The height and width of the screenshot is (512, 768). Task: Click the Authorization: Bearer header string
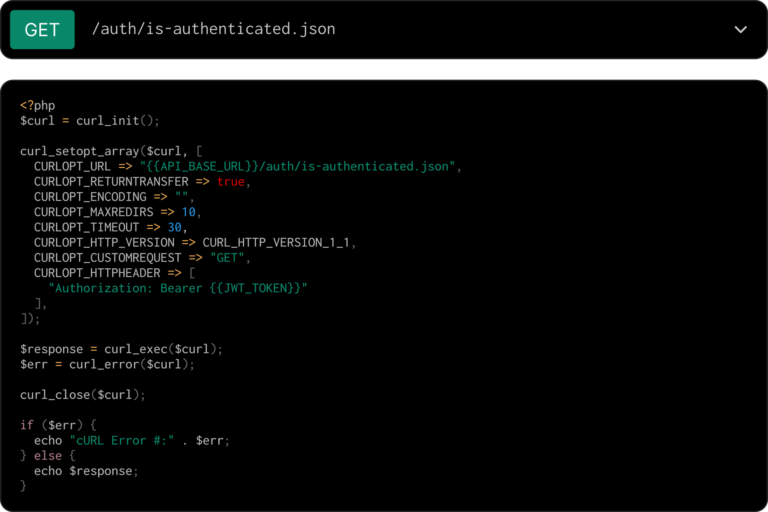pyautogui.click(x=178, y=288)
